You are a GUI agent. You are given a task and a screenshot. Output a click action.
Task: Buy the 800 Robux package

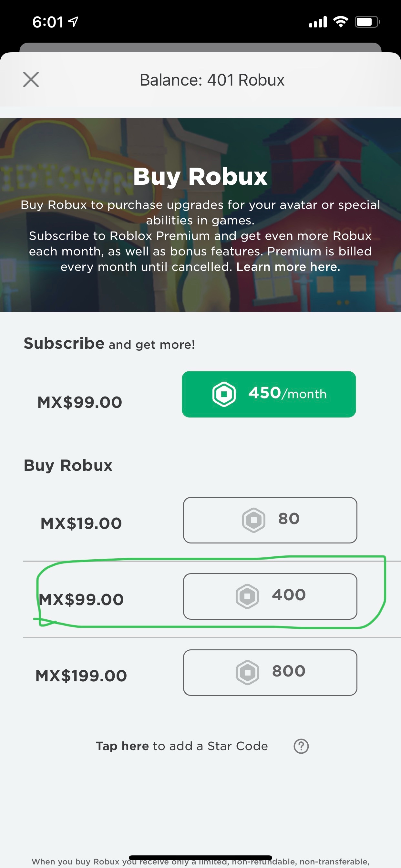270,672
